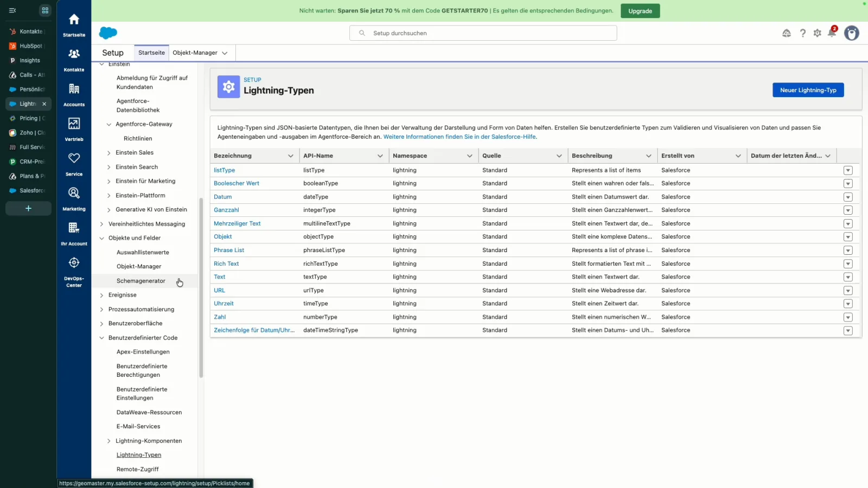Click the Salesforce cloud logo
868x488 pixels.
click(x=108, y=33)
